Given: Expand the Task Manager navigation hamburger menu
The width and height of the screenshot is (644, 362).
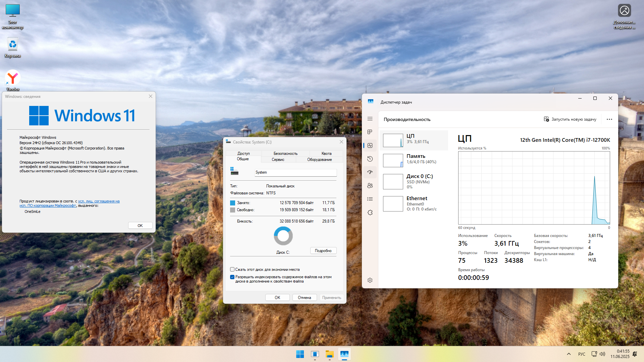Looking at the screenshot, I should [x=370, y=119].
